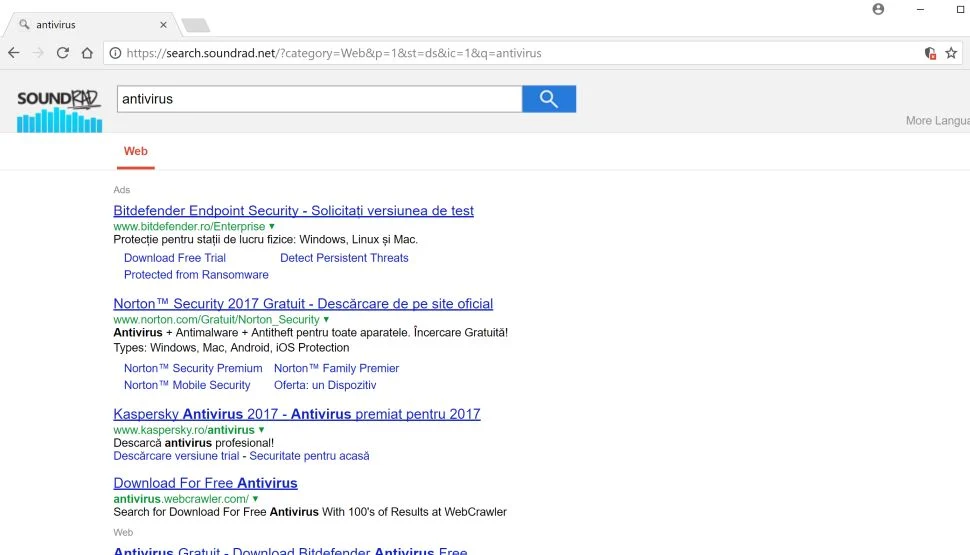View site information icon in address bar
The image size is (970, 555).
[x=115, y=53]
